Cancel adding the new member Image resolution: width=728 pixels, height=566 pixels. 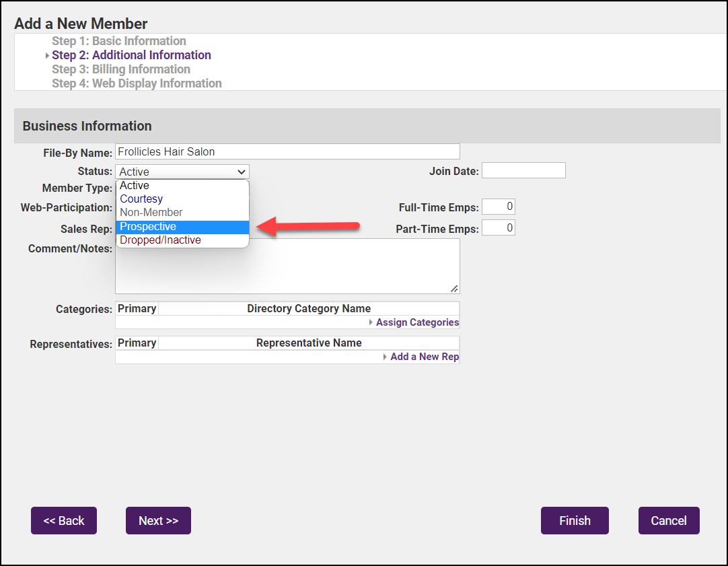click(x=669, y=521)
